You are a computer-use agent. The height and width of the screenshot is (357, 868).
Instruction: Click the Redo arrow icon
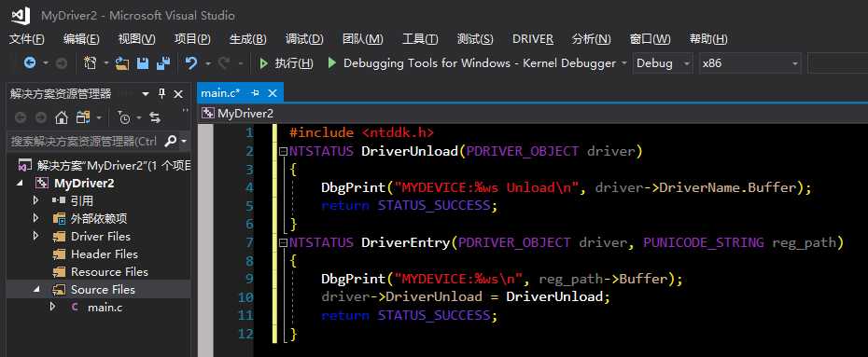tap(224, 63)
